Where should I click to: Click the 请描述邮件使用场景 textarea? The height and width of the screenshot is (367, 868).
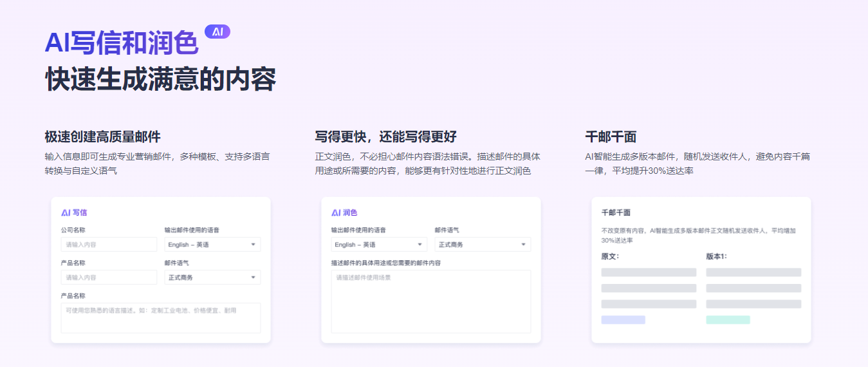[x=430, y=301]
